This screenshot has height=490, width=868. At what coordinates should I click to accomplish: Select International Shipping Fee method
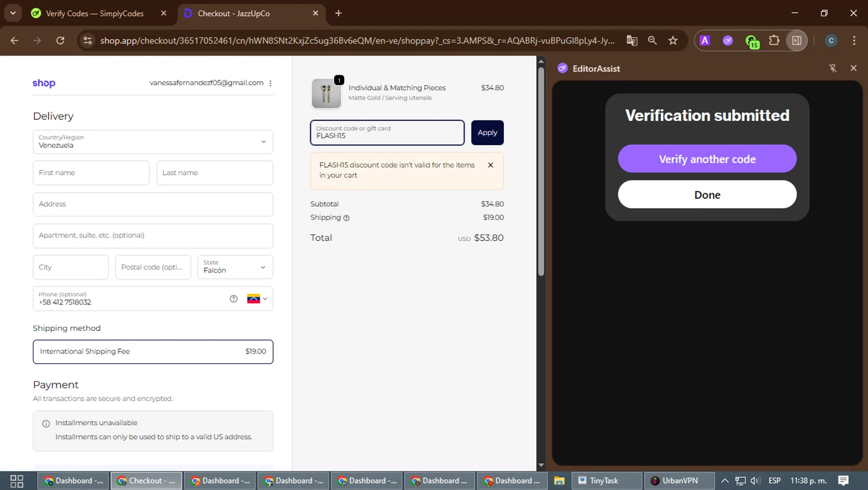153,352
